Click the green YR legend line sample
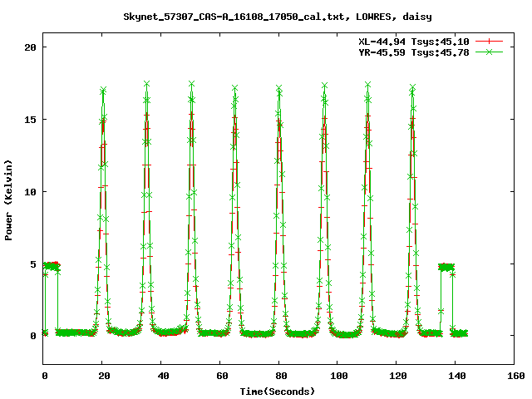Viewport: 532px width, 399px height. click(489, 52)
